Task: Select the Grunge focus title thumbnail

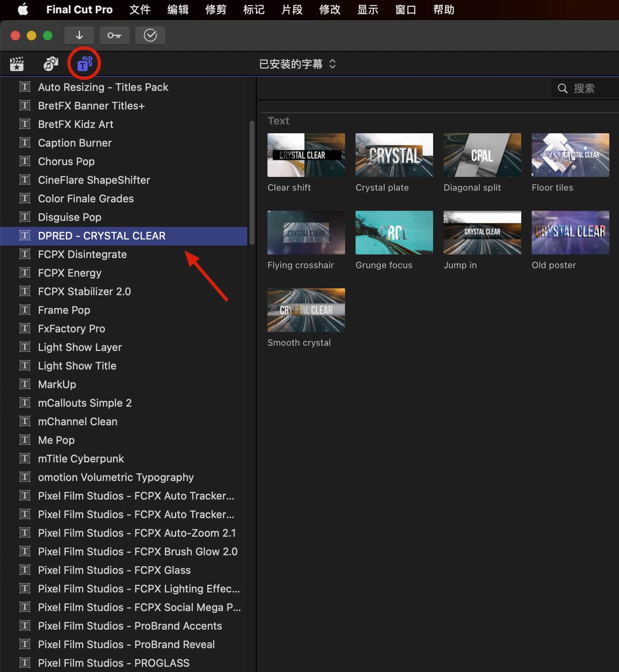Action: (394, 233)
